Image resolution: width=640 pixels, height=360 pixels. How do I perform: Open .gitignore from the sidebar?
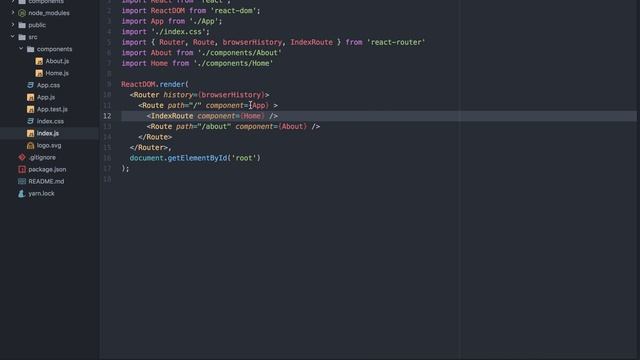point(42,157)
